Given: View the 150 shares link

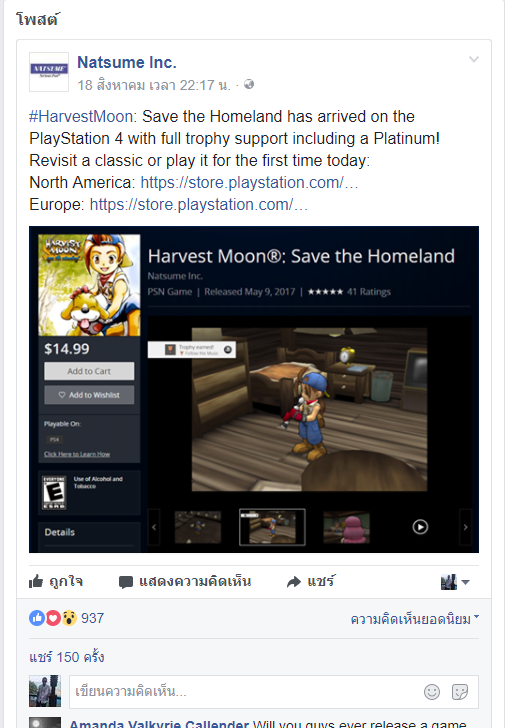Looking at the screenshot, I should point(67,657).
